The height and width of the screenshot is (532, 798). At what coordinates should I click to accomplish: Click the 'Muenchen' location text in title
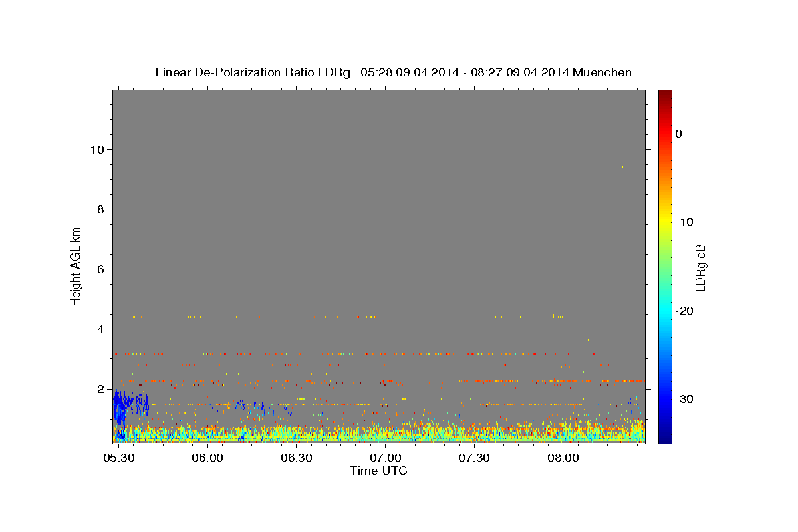602,72
